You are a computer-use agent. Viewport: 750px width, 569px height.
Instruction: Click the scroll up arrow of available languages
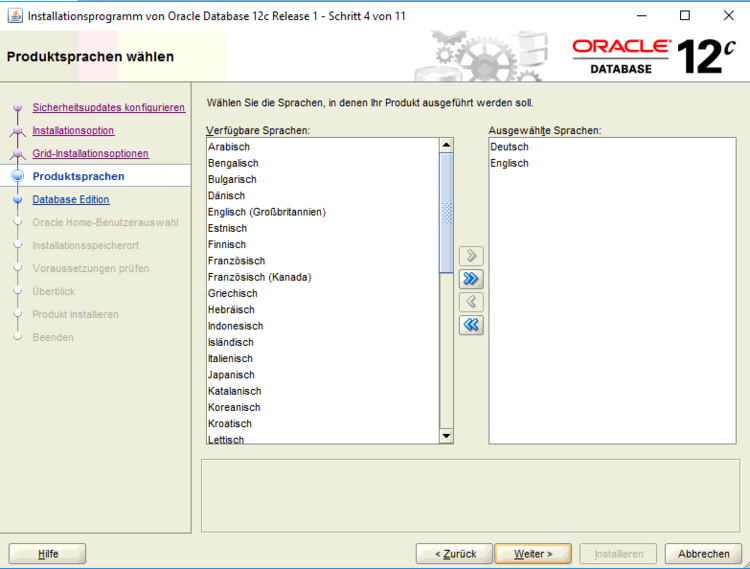[446, 145]
